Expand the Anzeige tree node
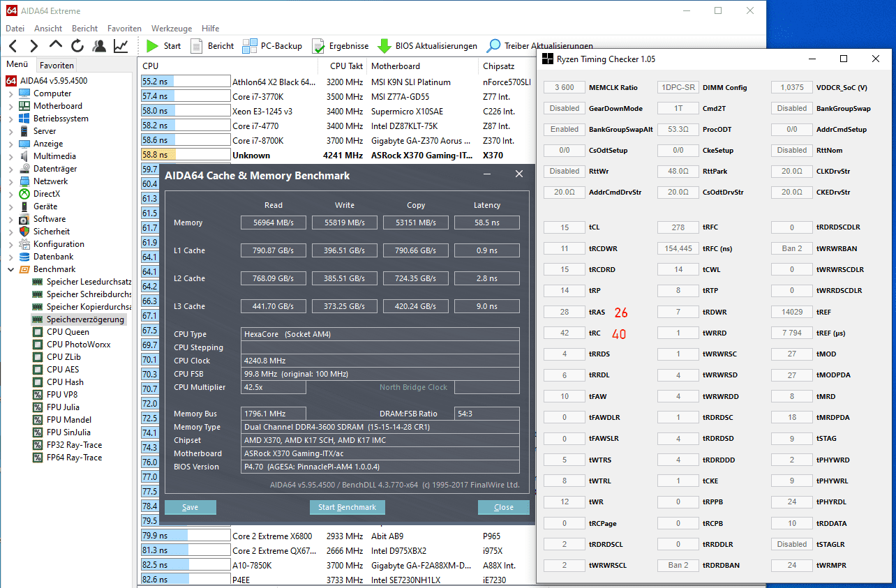 (10, 144)
